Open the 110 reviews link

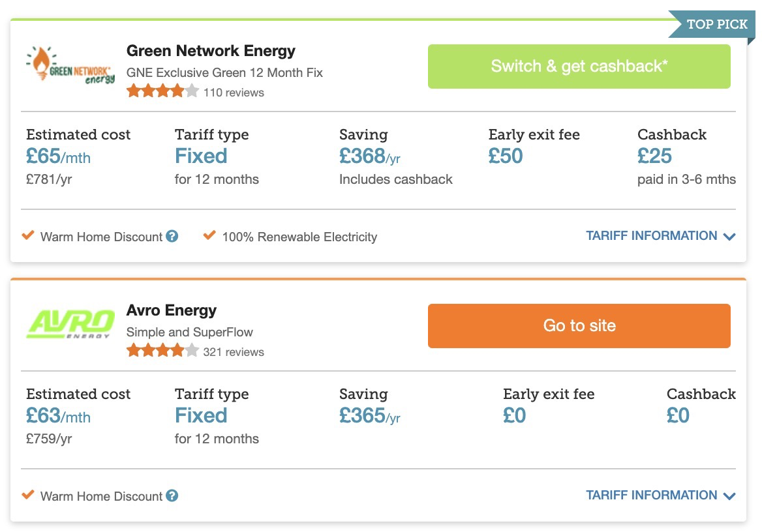click(234, 93)
